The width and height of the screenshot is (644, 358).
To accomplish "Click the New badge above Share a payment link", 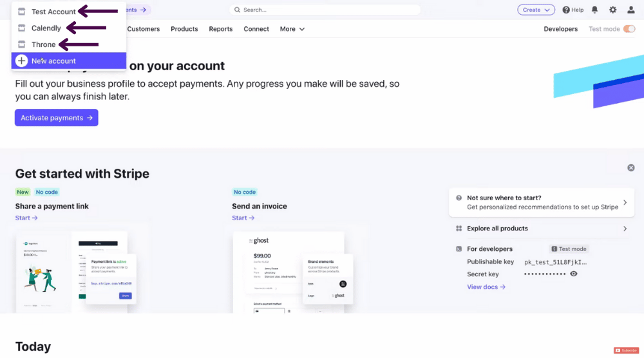I will [23, 192].
